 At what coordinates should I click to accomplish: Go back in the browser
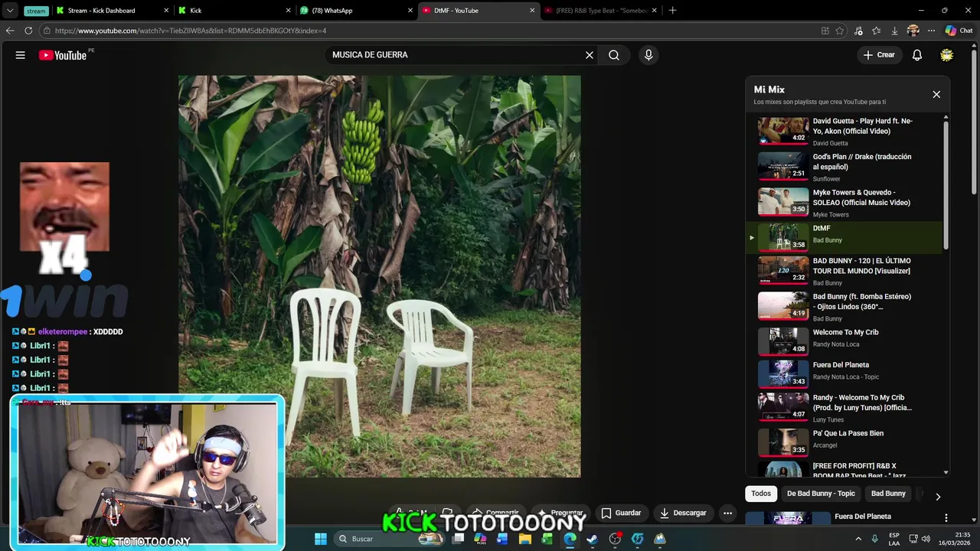[10, 31]
